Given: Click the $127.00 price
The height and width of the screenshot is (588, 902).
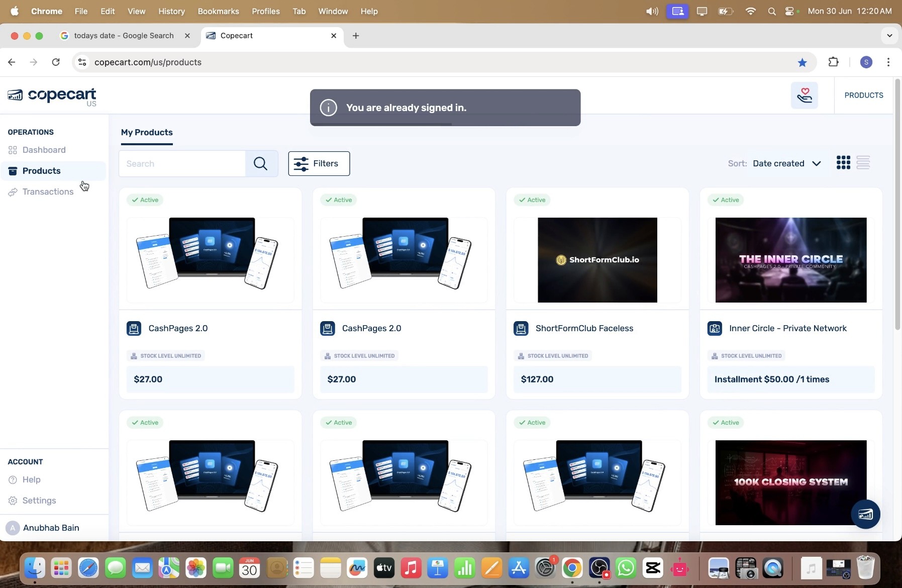Looking at the screenshot, I should pos(537,380).
